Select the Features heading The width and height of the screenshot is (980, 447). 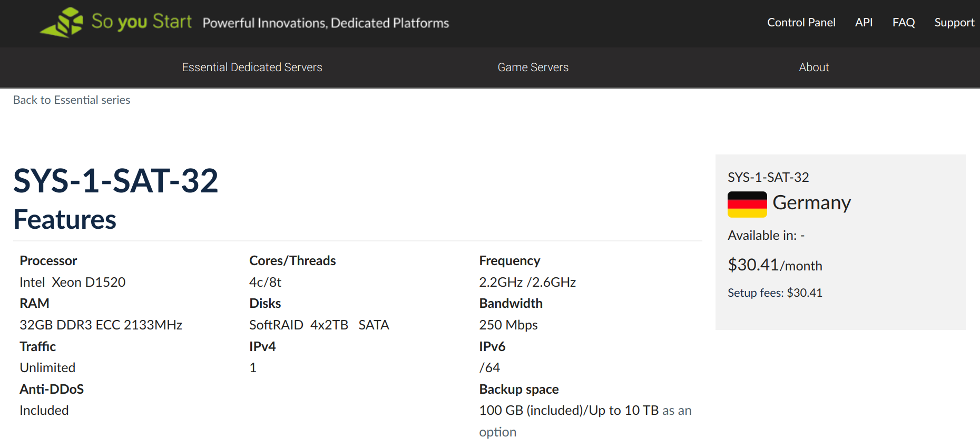click(x=65, y=219)
